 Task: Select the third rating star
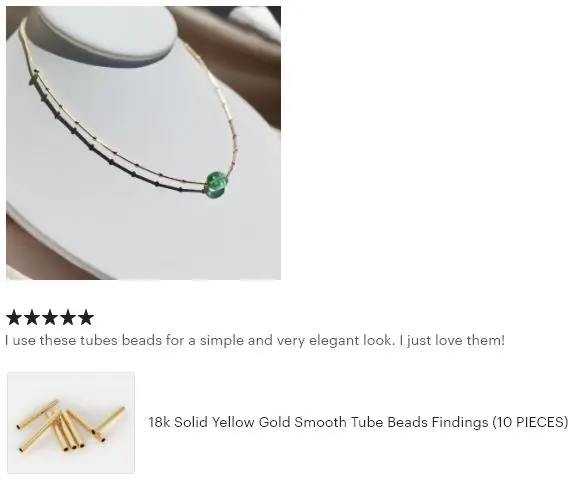(50, 317)
